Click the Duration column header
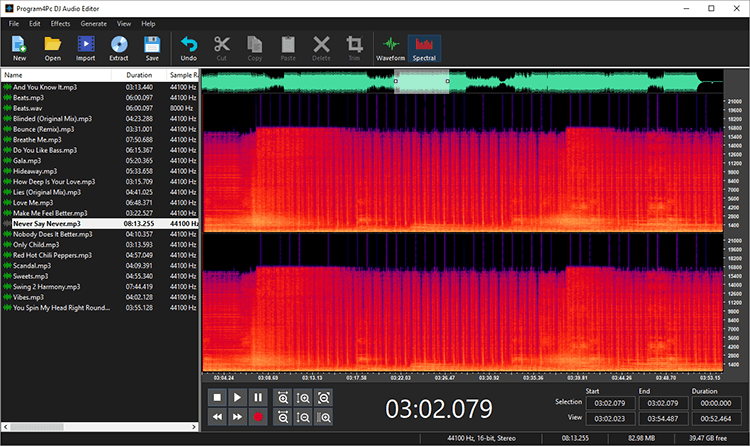Image resolution: width=750 pixels, height=446 pixels. tap(140, 75)
